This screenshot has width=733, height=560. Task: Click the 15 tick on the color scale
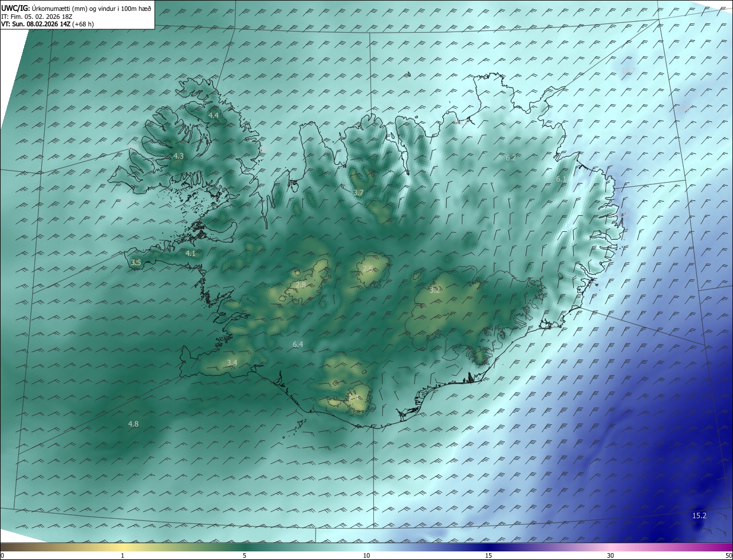pos(488,555)
